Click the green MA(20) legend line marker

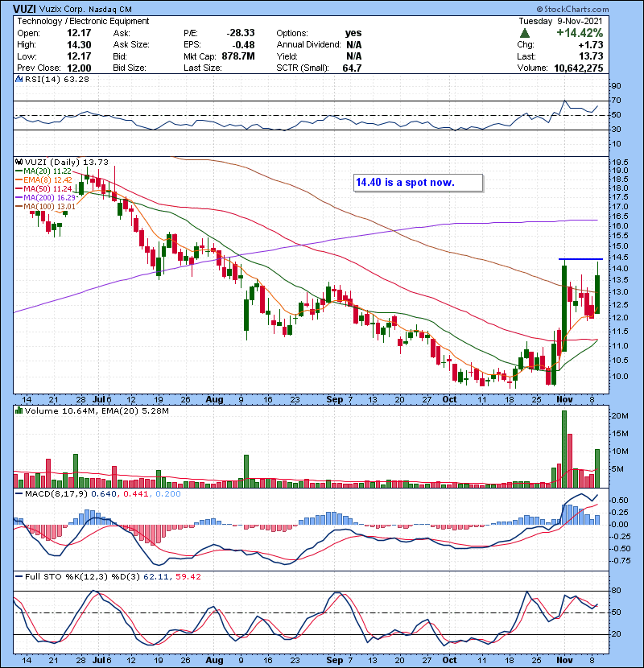tap(19, 171)
